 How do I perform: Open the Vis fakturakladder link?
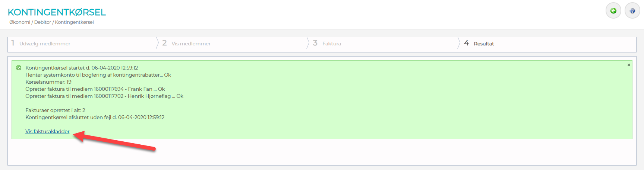coord(47,131)
